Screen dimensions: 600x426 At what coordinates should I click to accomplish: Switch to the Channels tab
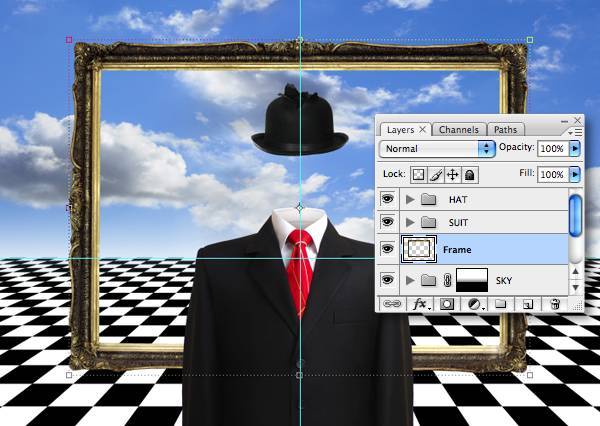pyautogui.click(x=459, y=130)
